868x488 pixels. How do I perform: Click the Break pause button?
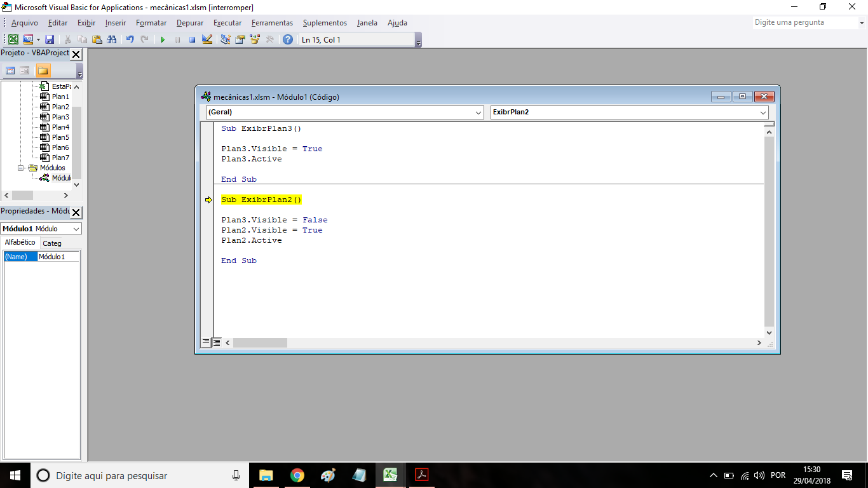177,39
